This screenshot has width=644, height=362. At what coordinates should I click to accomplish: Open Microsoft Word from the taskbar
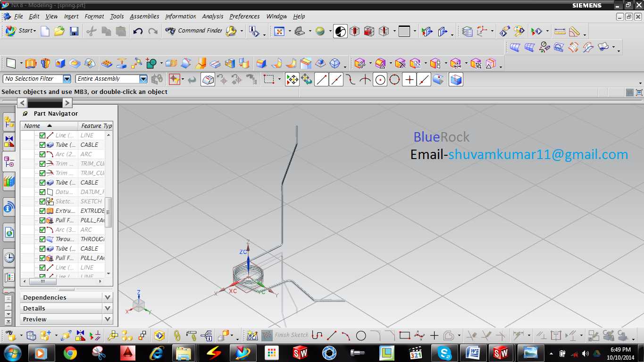[x=472, y=353]
